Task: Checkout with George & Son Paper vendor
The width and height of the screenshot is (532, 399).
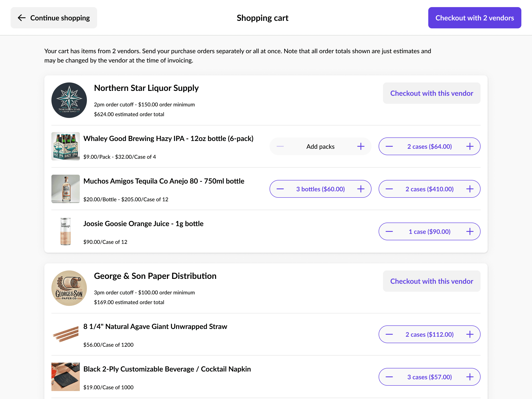Action: click(431, 281)
